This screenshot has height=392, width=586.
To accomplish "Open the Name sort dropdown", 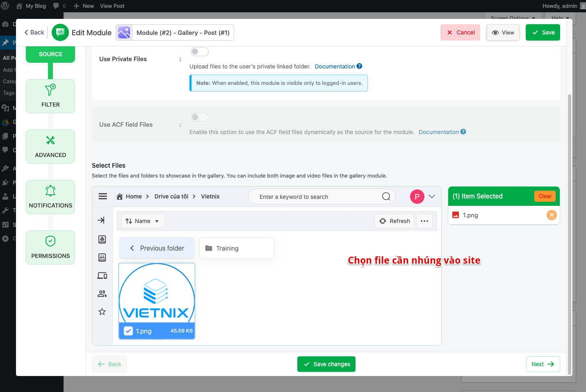I will [x=143, y=221].
